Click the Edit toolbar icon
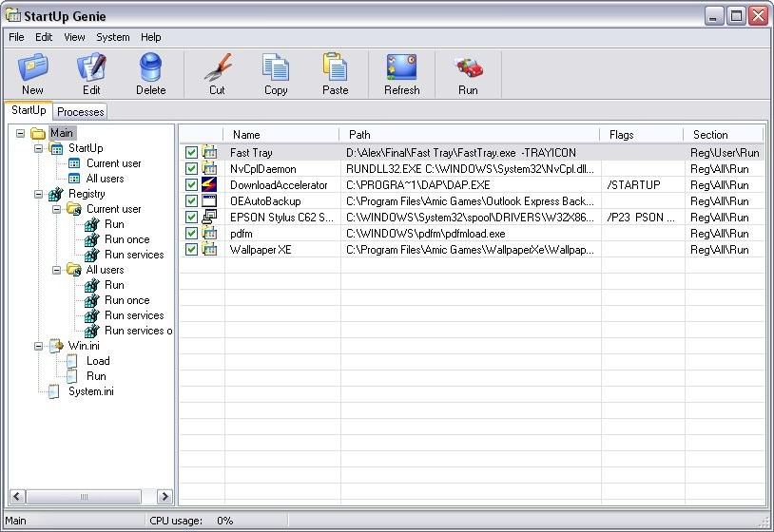 [x=91, y=67]
